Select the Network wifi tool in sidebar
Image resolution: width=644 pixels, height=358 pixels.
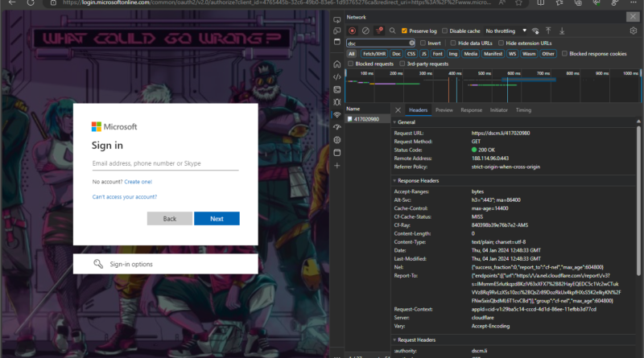click(x=337, y=115)
